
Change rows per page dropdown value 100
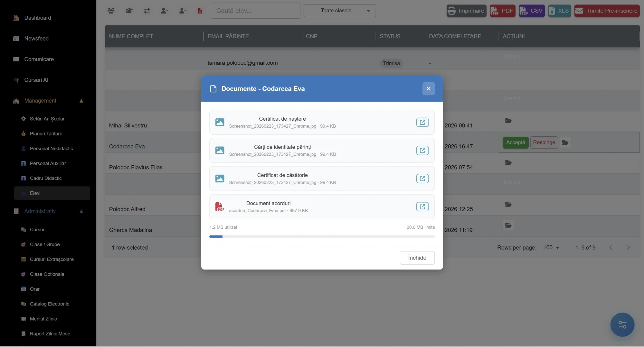pyautogui.click(x=551, y=247)
